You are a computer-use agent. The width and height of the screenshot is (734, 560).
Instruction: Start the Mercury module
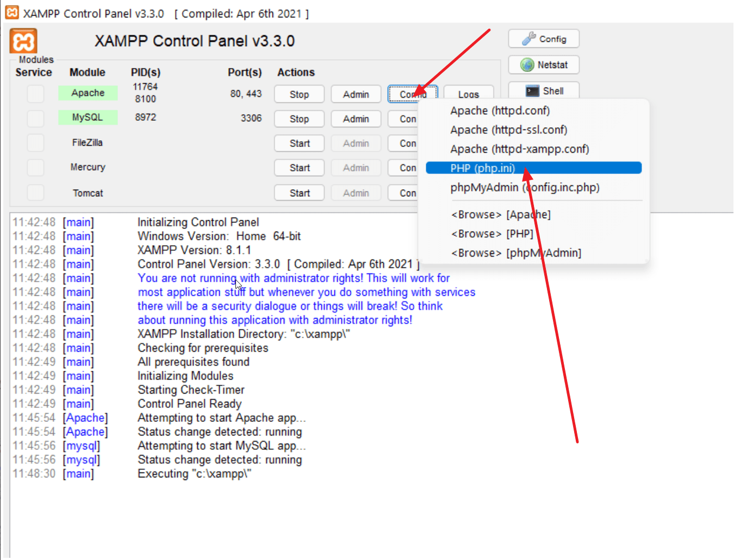point(299,168)
